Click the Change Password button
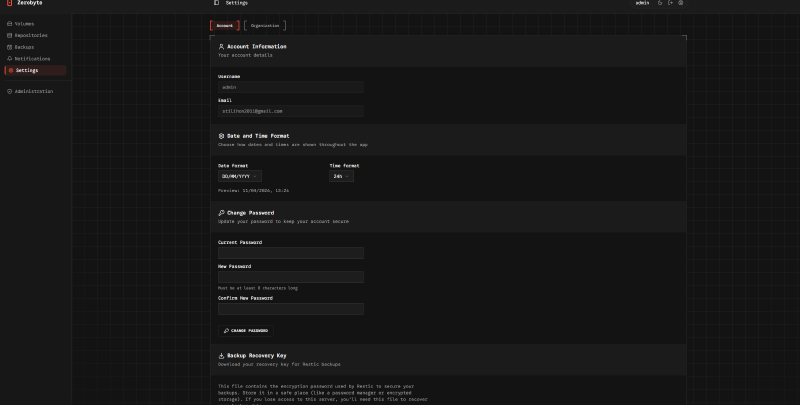The height and width of the screenshot is (405, 800). point(246,331)
